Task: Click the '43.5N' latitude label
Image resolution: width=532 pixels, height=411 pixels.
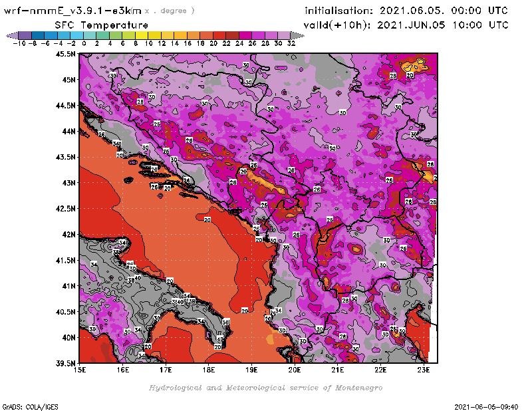Action: 65,157
